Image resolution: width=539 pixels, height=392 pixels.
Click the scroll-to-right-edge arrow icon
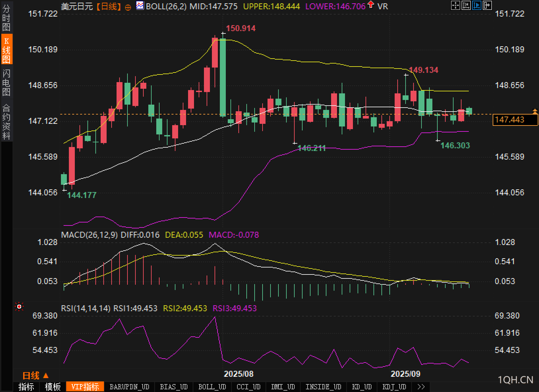click(487, 5)
